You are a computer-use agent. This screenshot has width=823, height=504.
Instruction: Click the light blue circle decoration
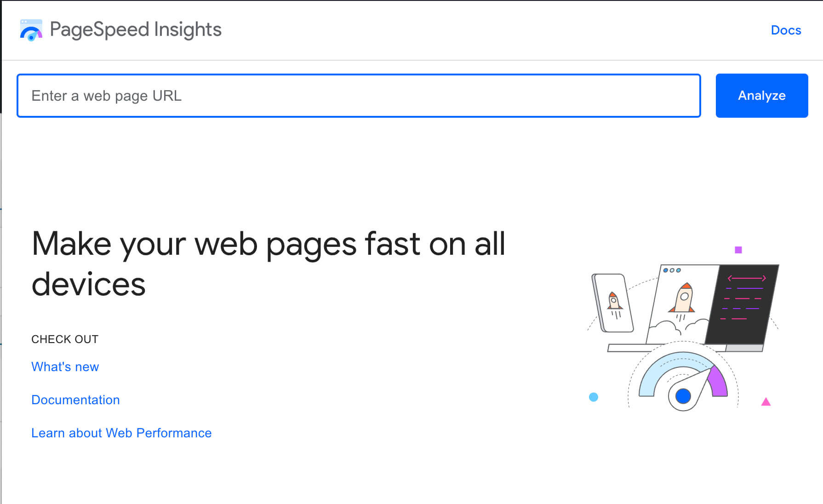tap(594, 397)
